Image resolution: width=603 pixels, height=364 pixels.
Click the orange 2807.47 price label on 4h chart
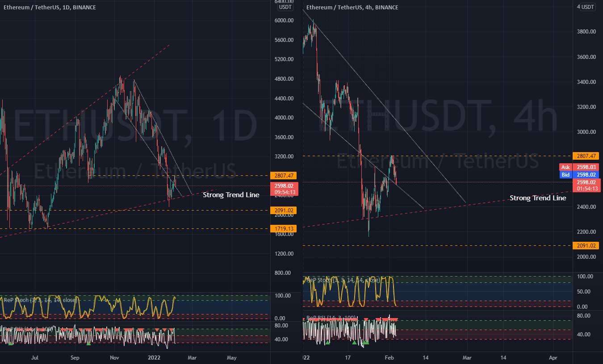(x=586, y=156)
